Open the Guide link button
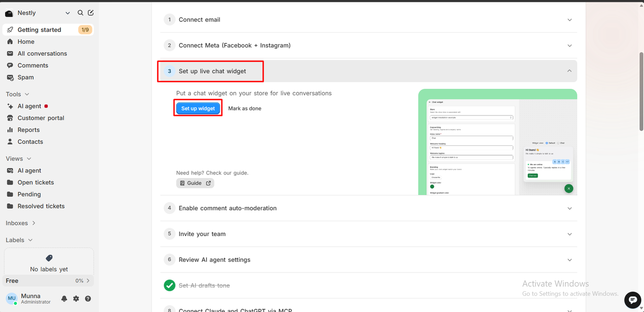The height and width of the screenshot is (312, 644). click(x=195, y=183)
